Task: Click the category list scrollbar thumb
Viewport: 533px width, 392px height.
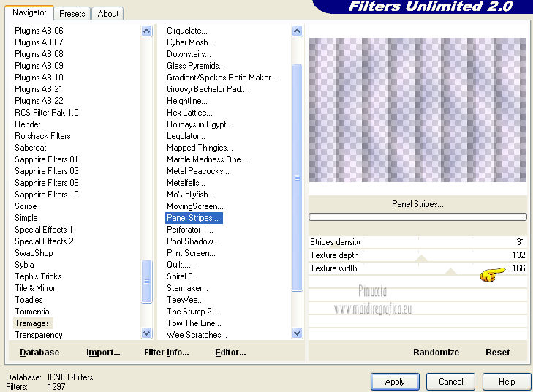Action: pyautogui.click(x=146, y=282)
